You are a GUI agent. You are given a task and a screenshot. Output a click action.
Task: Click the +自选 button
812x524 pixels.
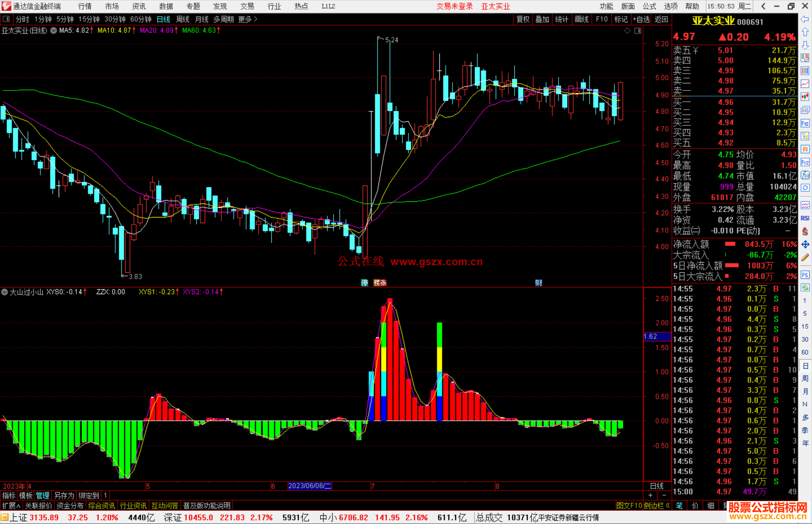pos(641,19)
